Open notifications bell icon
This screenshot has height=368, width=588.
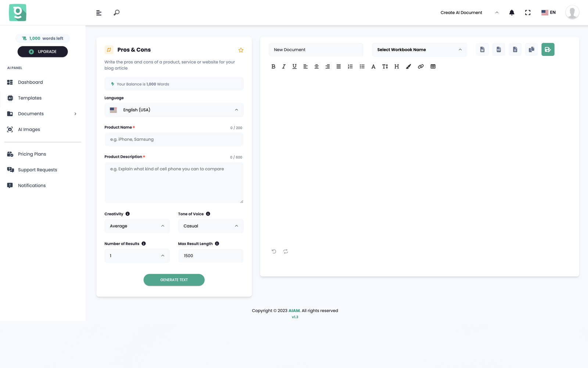(x=512, y=12)
